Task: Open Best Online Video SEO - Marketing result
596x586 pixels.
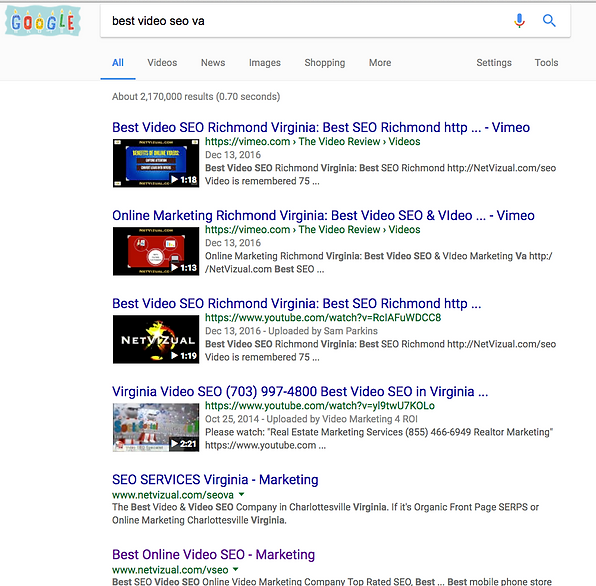Action: 214,555
